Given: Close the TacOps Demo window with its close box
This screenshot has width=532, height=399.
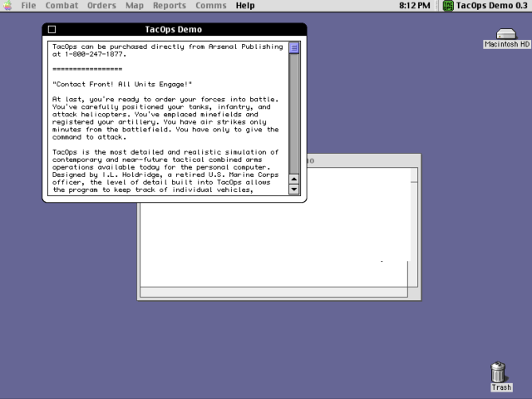Looking at the screenshot, I should pyautogui.click(x=52, y=30).
